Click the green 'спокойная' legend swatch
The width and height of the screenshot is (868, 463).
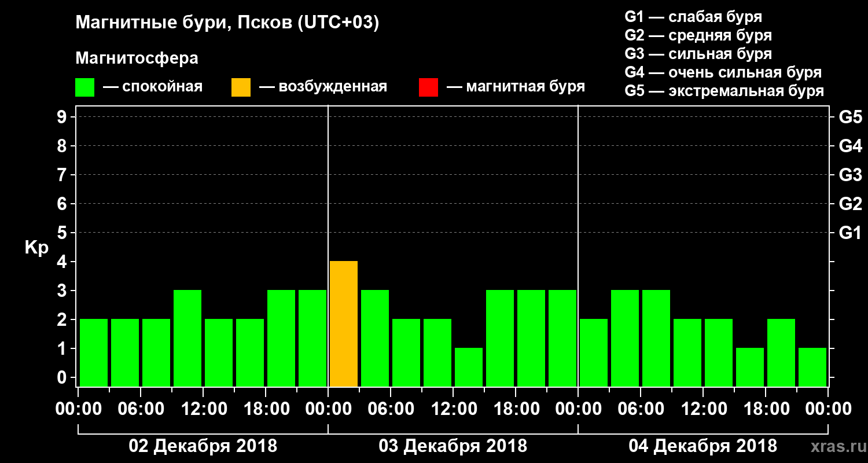84,87
